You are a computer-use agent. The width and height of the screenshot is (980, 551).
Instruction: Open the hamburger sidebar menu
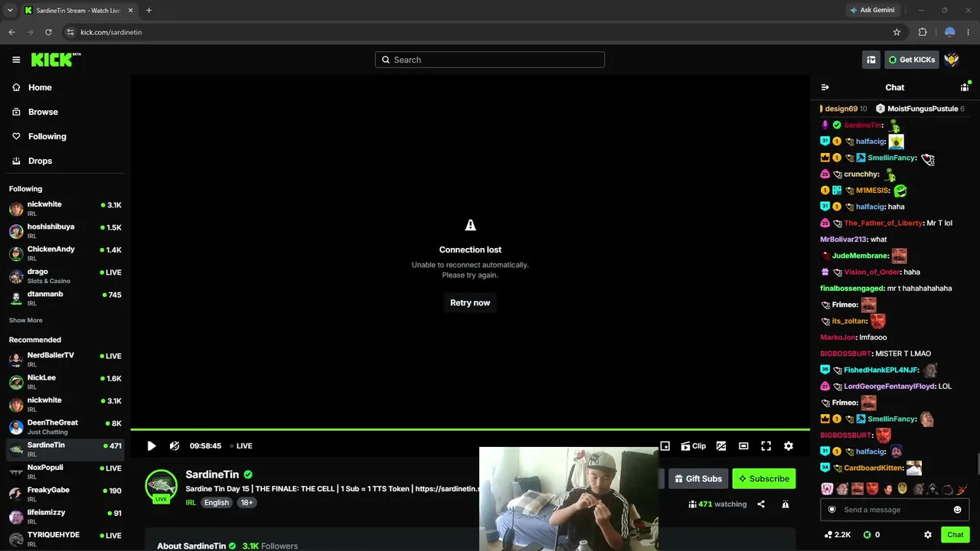click(16, 60)
